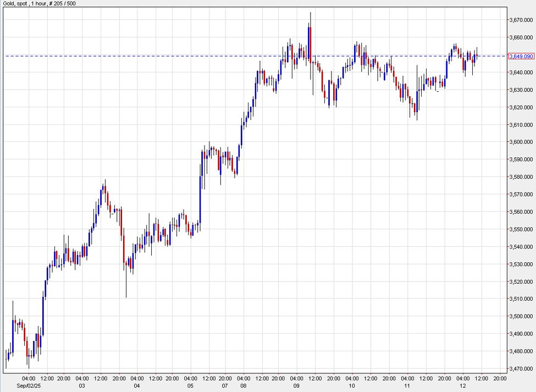Click the 3,620.000 price axis label

coord(521,107)
